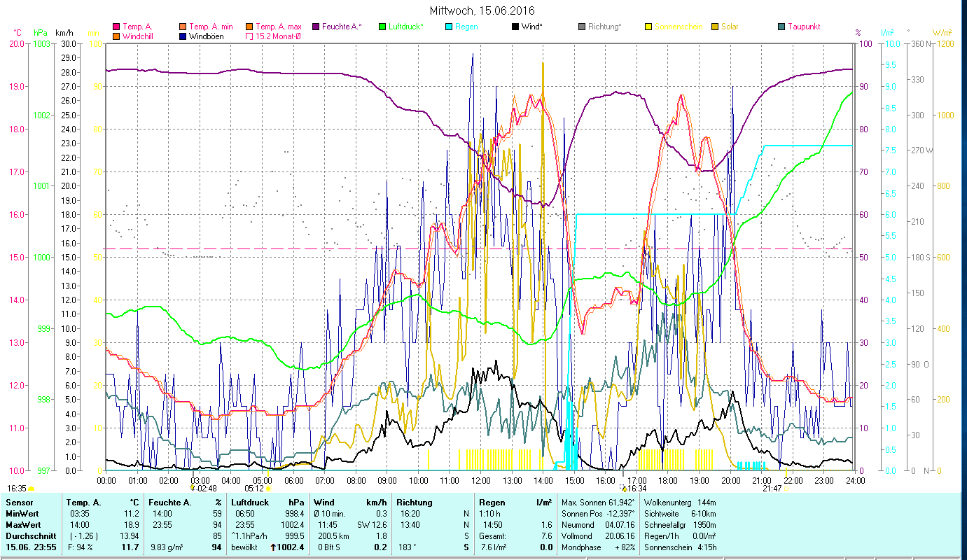The width and height of the screenshot is (967, 560).
Task: Click the purple Feuchte A.* legend swatch
Action: [316, 27]
